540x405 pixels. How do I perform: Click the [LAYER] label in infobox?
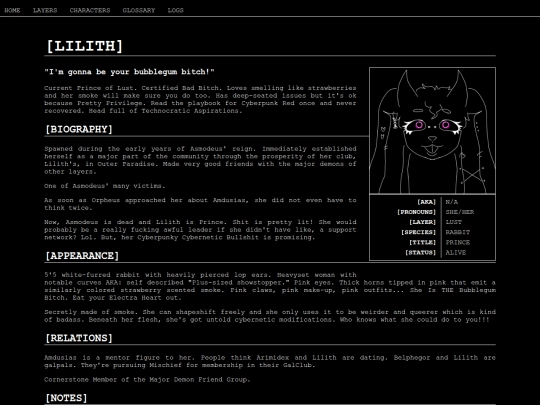click(x=423, y=222)
